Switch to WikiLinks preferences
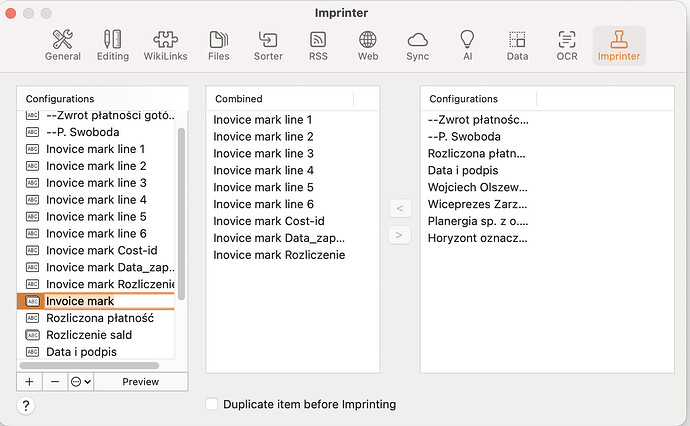Image resolution: width=690 pixels, height=426 pixels. [x=166, y=46]
